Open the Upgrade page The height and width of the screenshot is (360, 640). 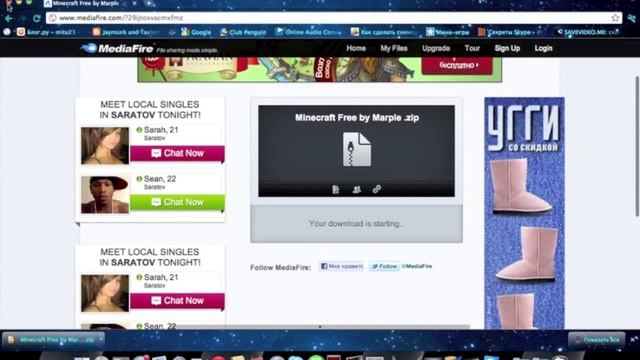tap(436, 48)
